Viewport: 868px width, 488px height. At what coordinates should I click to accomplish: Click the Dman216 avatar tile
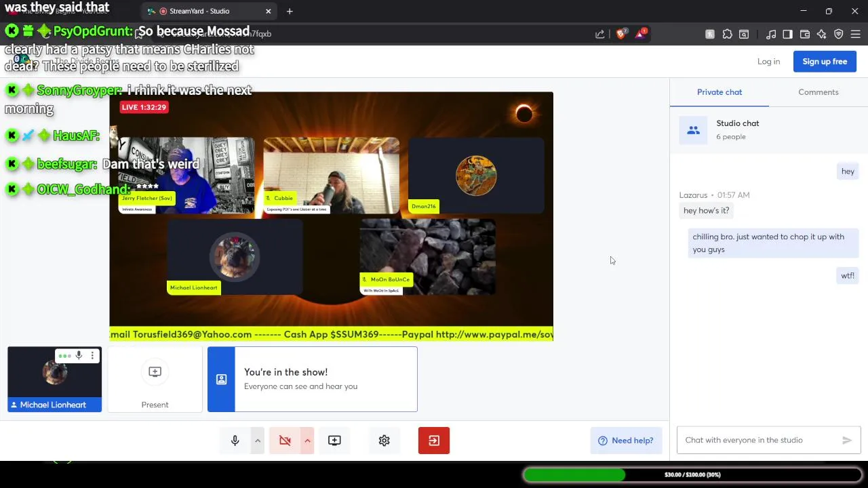(x=476, y=176)
